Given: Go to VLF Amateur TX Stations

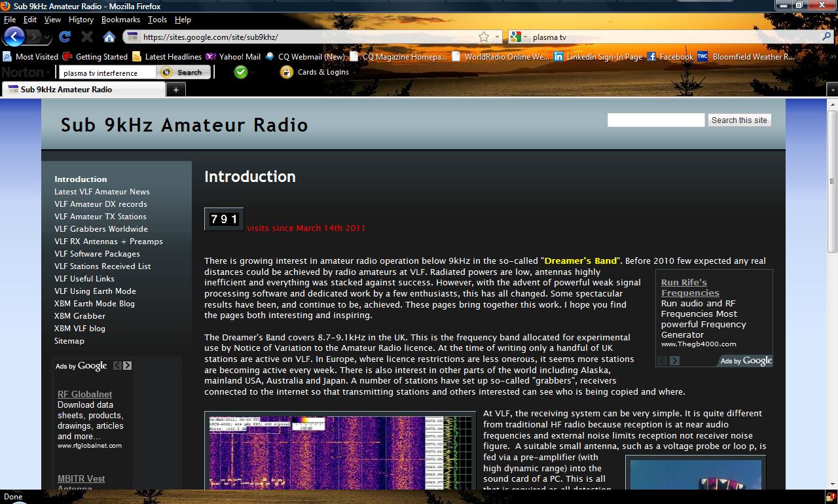Looking at the screenshot, I should click(100, 217).
